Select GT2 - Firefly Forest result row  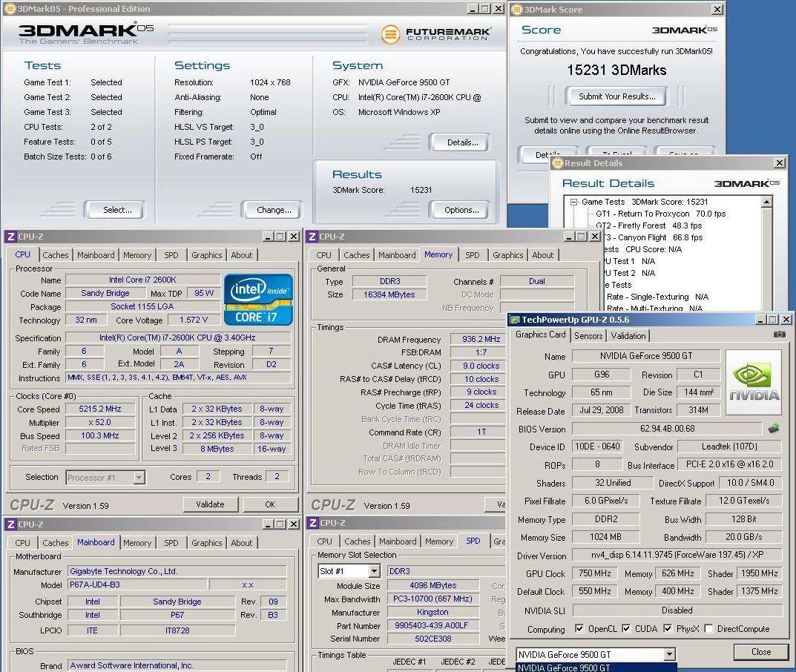coord(649,225)
